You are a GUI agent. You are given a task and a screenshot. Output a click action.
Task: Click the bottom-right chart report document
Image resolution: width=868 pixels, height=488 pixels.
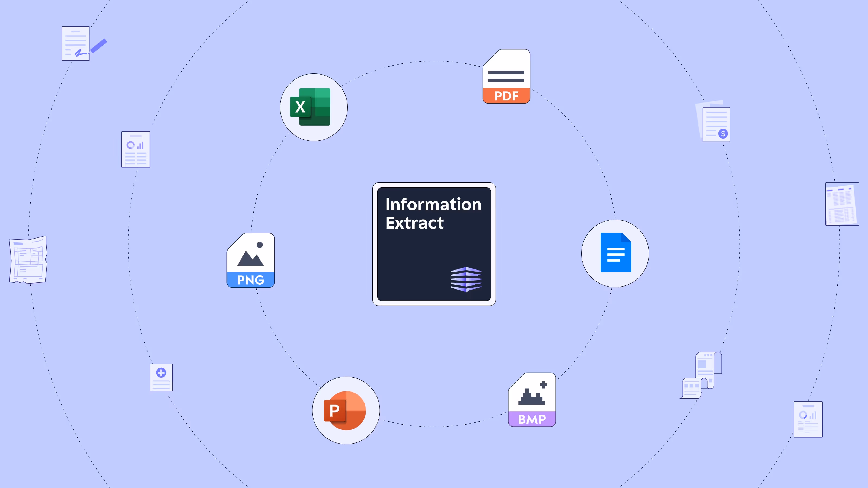808,419
